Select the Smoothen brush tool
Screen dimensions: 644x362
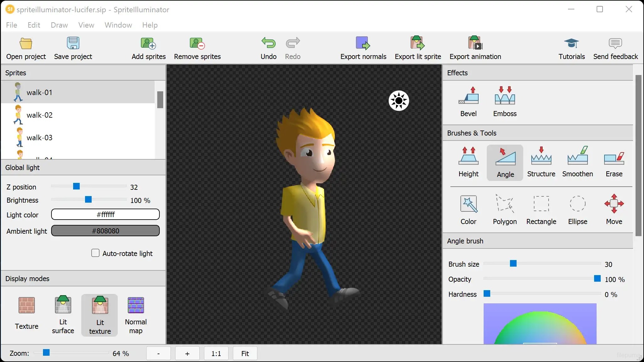coord(577,162)
